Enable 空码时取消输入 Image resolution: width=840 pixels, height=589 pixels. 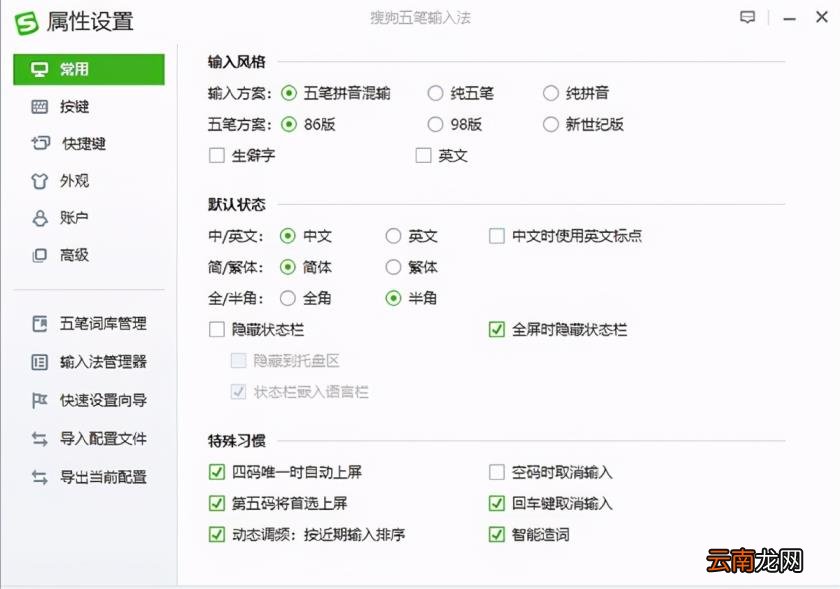pos(497,472)
